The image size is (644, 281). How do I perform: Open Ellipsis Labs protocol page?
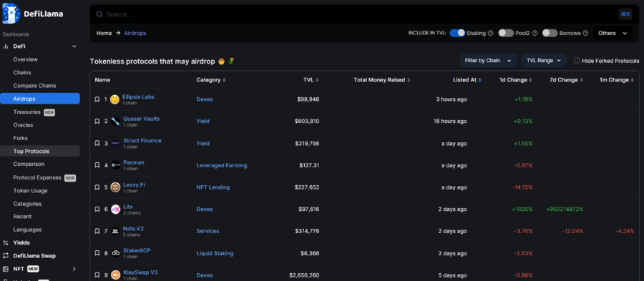pos(138,97)
